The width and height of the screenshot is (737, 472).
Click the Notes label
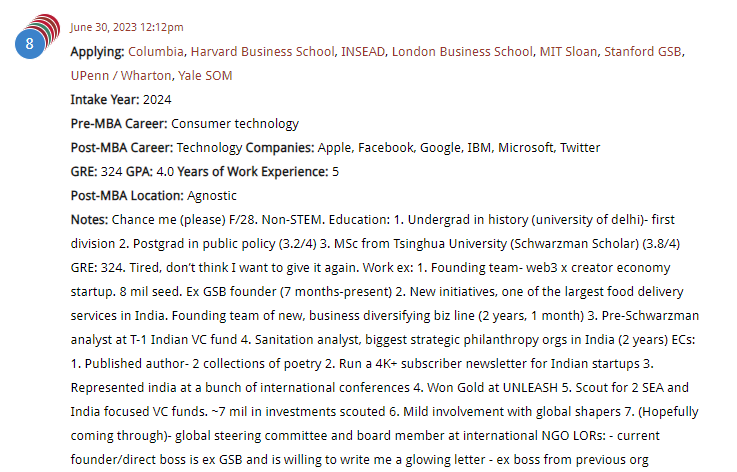pyautogui.click(x=89, y=220)
